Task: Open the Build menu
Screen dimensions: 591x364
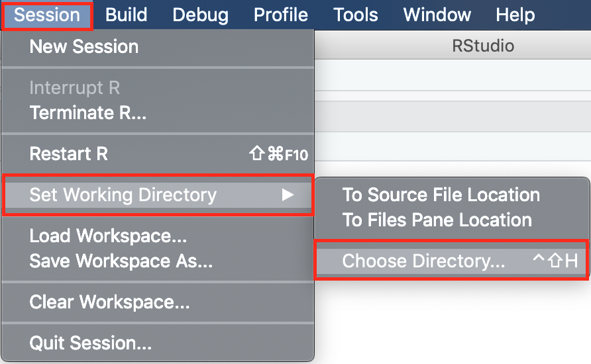Action: [x=126, y=15]
